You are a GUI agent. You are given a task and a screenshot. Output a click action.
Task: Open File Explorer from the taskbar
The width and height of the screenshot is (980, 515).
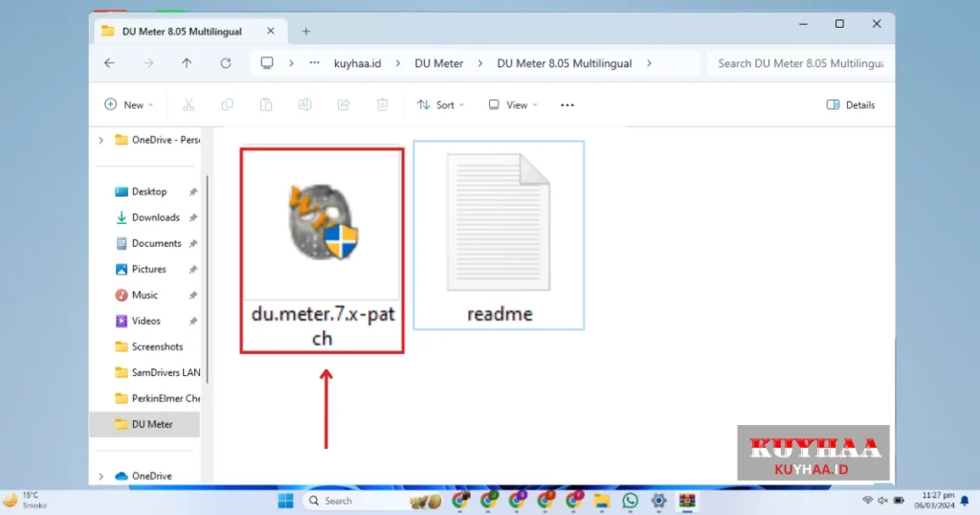(601, 501)
